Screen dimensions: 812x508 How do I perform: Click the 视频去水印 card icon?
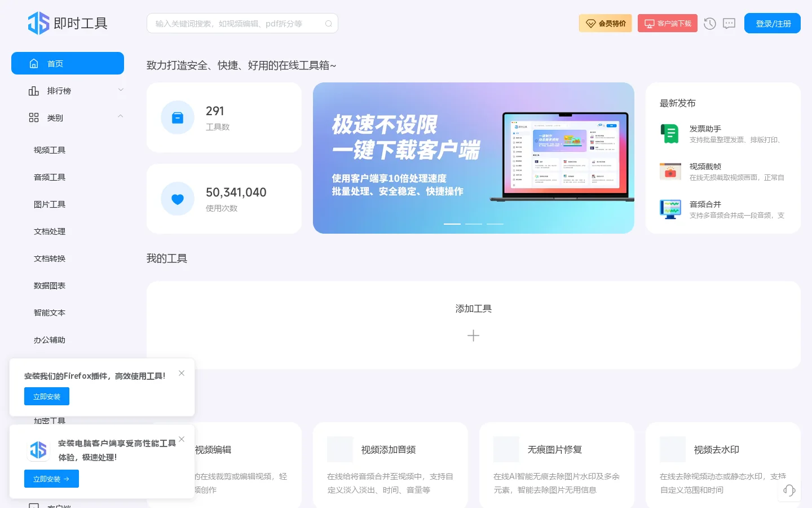tap(673, 449)
